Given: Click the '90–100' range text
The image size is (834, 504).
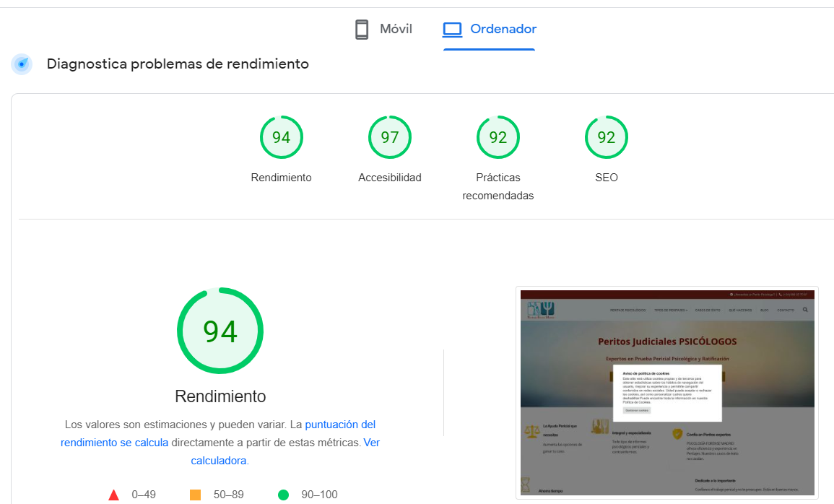Looking at the screenshot, I should [x=319, y=495].
